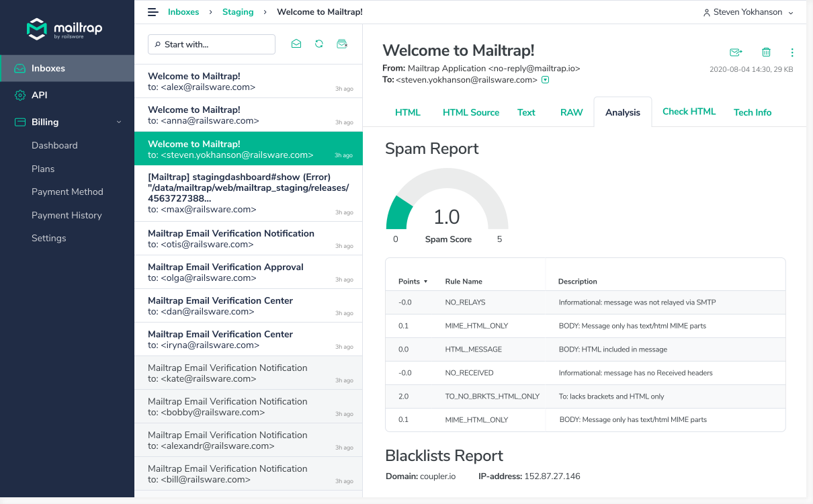Delete the email with trash icon
Image resolution: width=813 pixels, height=504 pixels.
(x=766, y=52)
